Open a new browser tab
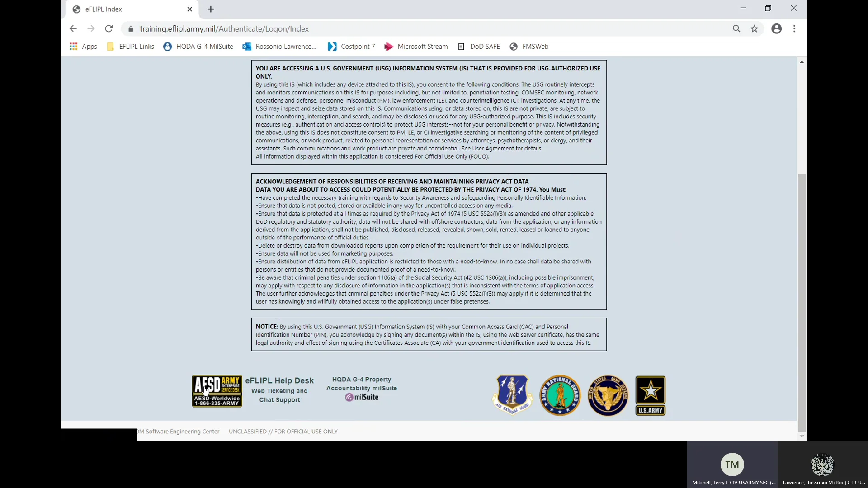Viewport: 868px width, 488px height. tap(211, 9)
